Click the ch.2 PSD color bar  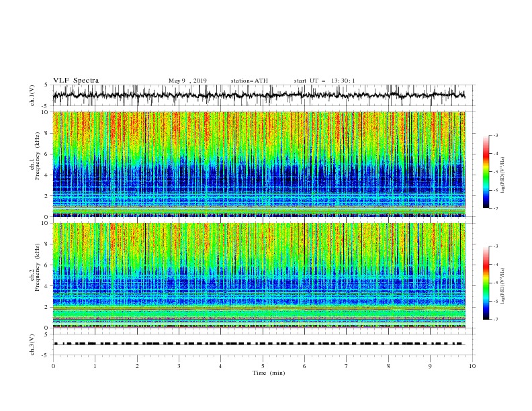[486, 283]
